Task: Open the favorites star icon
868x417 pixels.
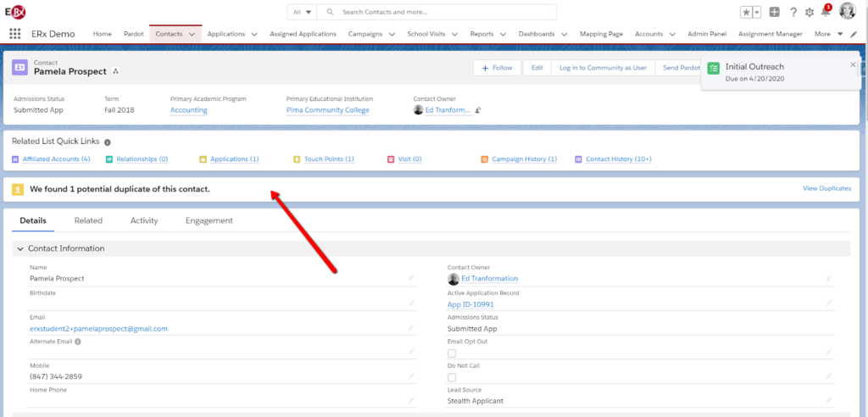Action: click(746, 12)
